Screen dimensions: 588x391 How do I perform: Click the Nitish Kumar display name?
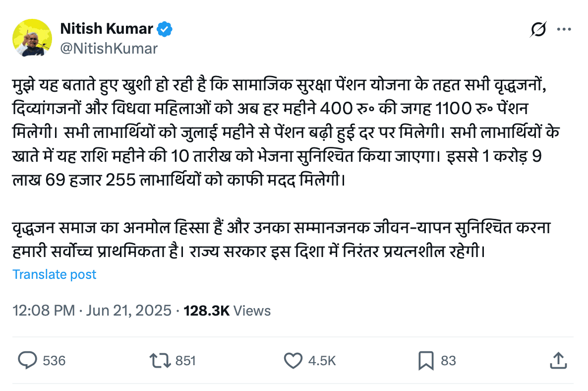106,29
